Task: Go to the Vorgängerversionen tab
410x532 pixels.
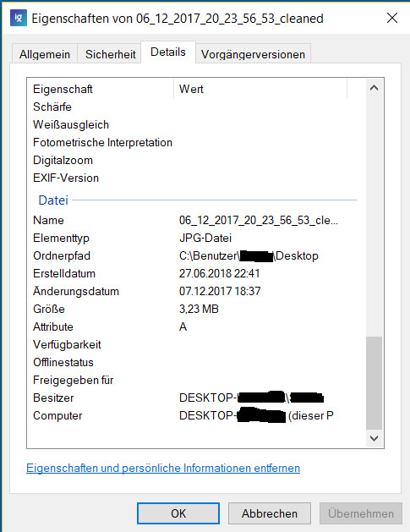Action: coord(253,54)
